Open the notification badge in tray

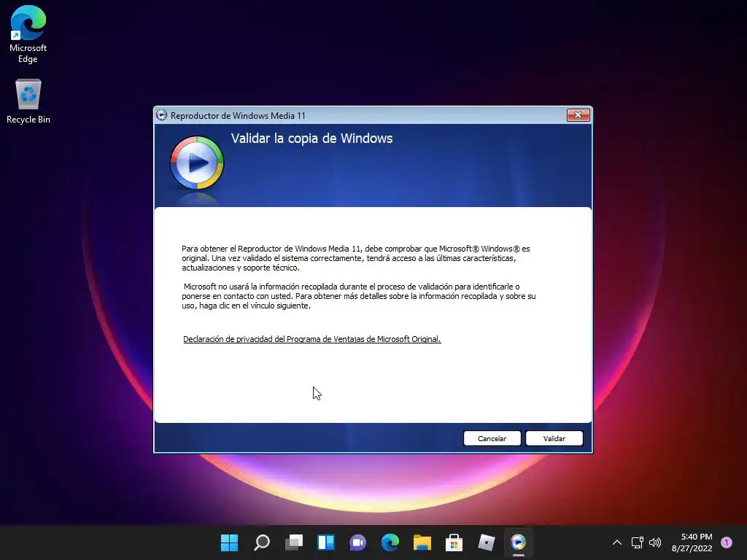pos(727,542)
